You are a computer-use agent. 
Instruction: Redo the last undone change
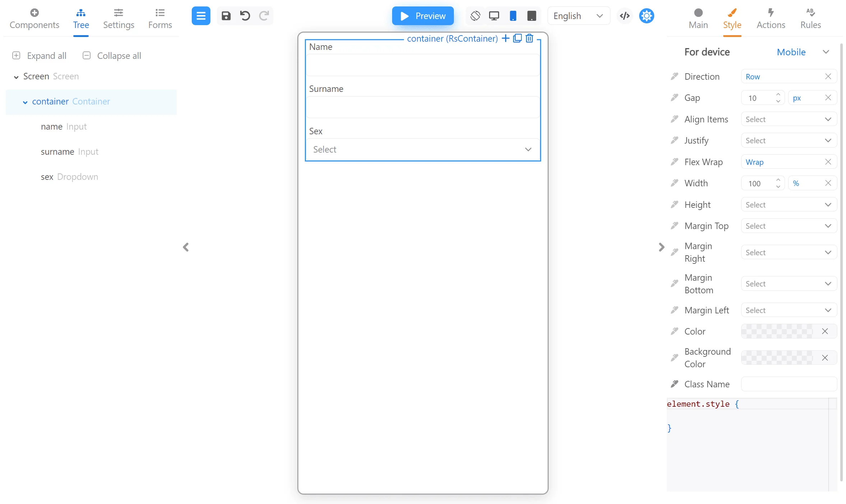[x=264, y=16]
